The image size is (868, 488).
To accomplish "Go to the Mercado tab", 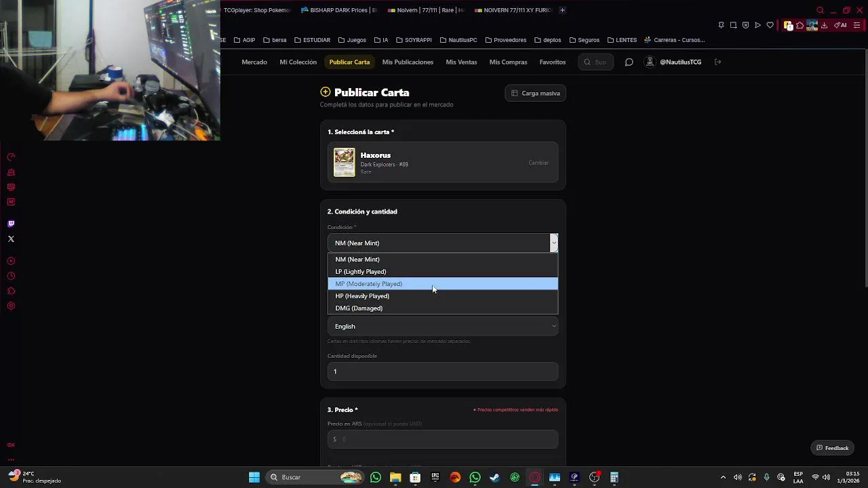I will 254,62.
